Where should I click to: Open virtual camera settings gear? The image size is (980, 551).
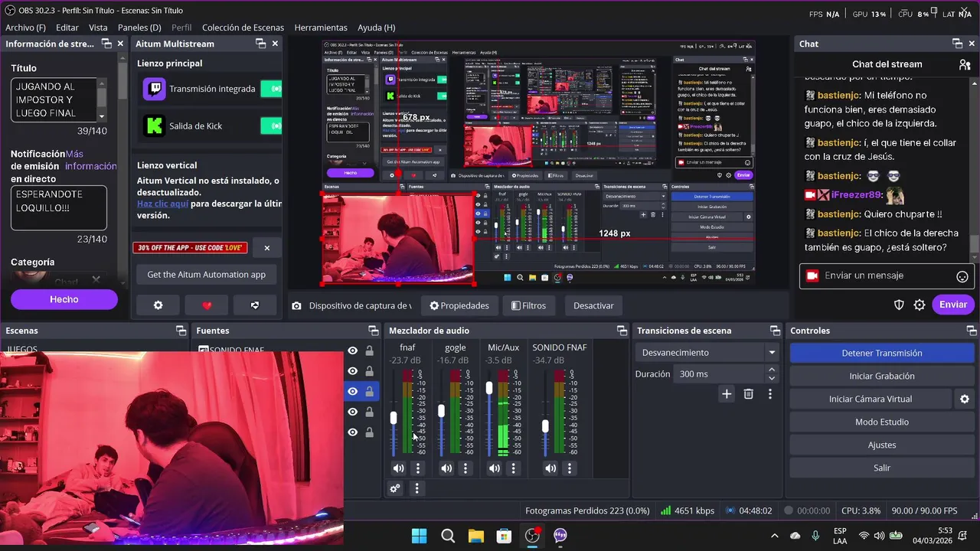tap(965, 399)
